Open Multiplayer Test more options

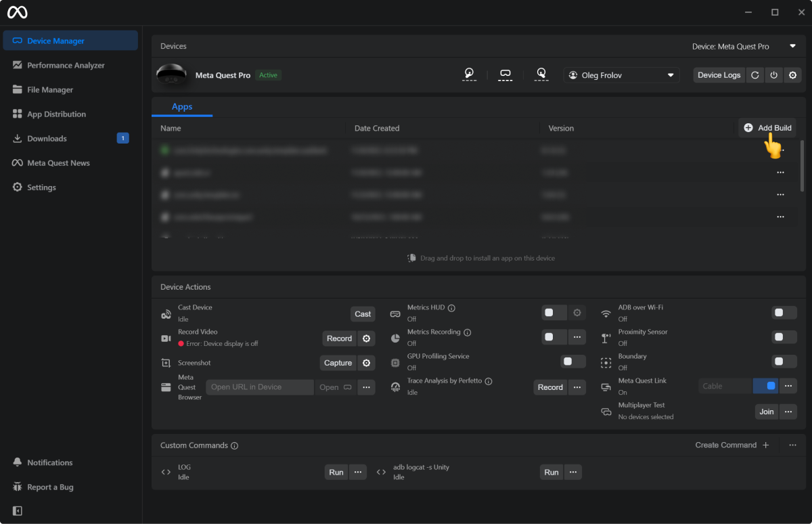coord(788,412)
